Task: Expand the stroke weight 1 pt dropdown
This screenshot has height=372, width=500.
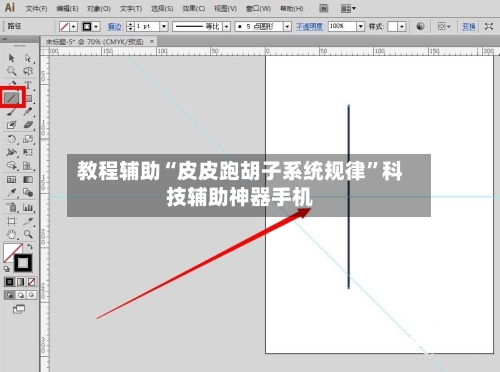Action: [164, 26]
